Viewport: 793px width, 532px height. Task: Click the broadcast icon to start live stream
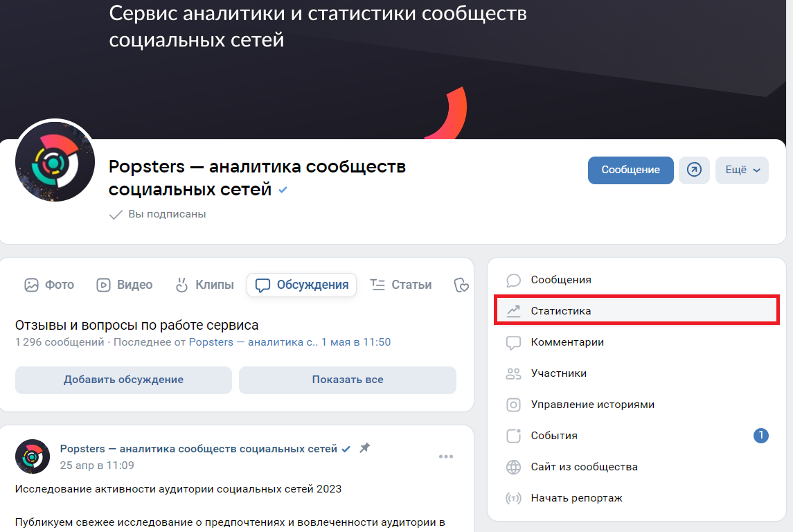point(513,498)
